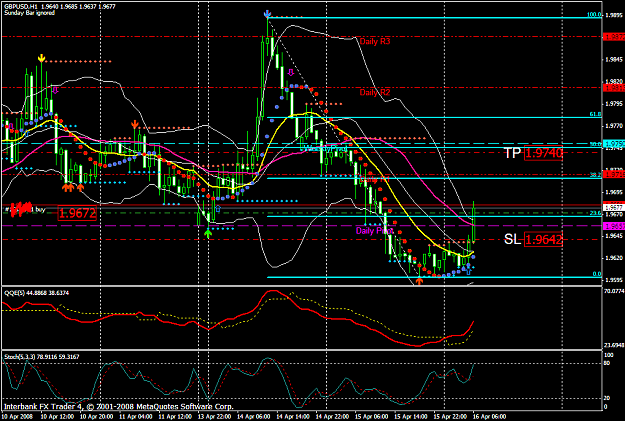Click the hollow blue up arrow above the green arrow
Image resolution: width=625 pixels, height=421 pixels.
pyautogui.click(x=218, y=209)
